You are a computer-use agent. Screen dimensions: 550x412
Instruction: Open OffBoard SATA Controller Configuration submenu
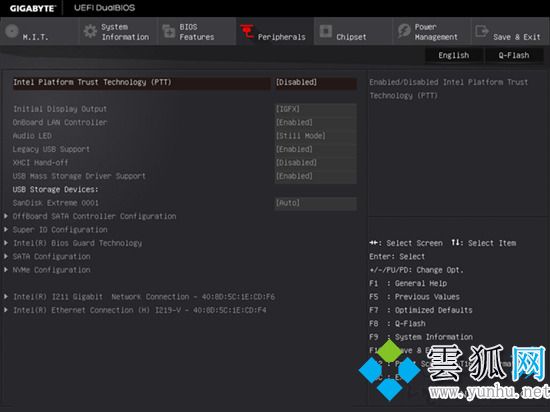click(x=94, y=216)
